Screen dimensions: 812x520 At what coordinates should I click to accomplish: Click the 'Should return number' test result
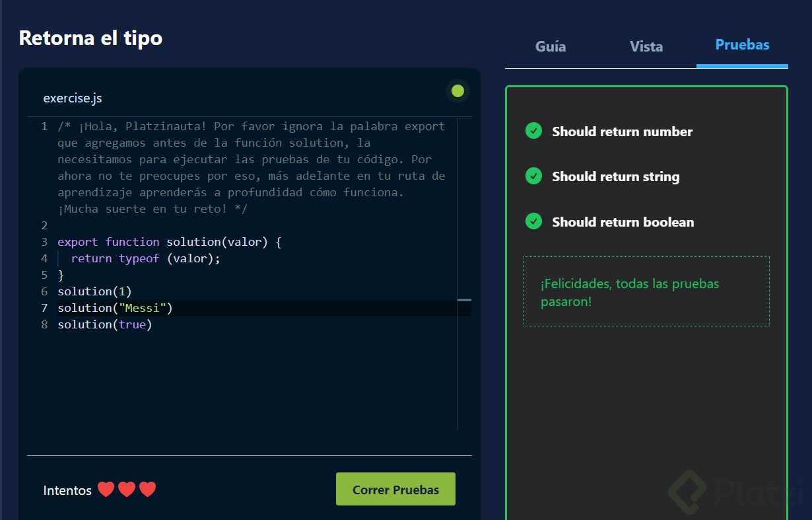(623, 131)
